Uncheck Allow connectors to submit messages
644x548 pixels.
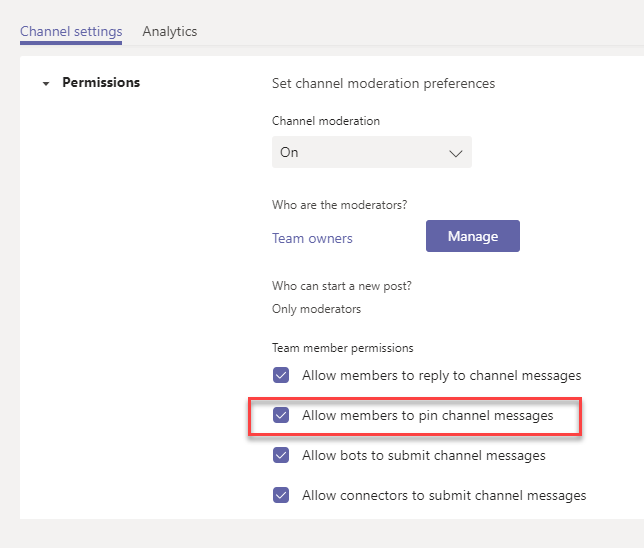click(281, 495)
